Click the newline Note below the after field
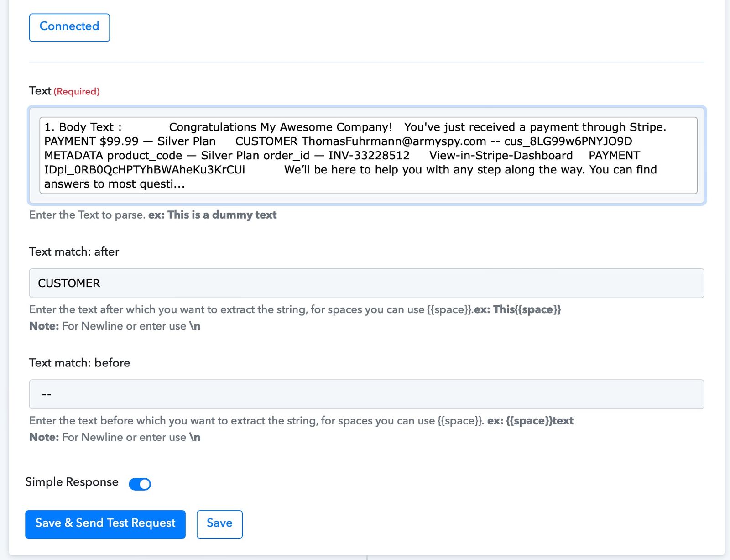The height and width of the screenshot is (560, 730). click(x=115, y=326)
